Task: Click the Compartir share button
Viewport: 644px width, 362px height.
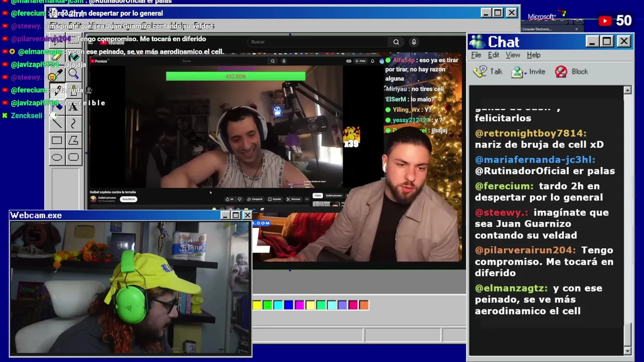Action: (255, 199)
